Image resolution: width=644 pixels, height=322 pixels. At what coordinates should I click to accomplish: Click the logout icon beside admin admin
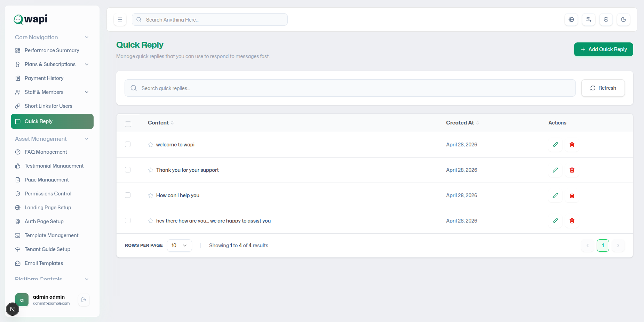tap(84, 300)
